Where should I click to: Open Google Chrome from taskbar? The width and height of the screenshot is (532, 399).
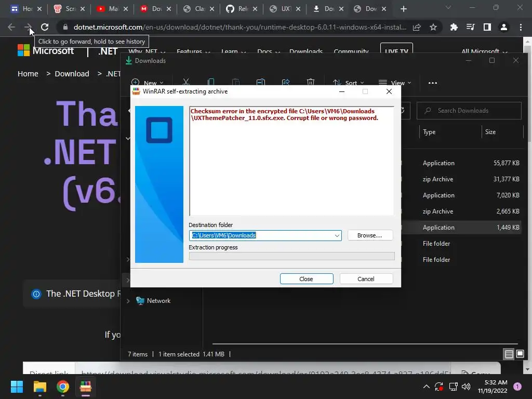(x=63, y=387)
